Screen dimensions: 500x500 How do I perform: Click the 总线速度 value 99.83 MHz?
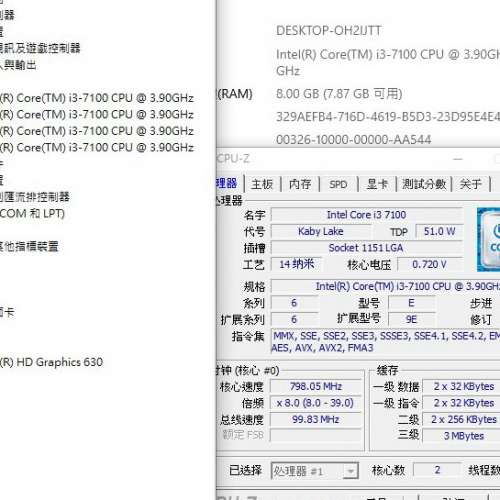(x=316, y=419)
